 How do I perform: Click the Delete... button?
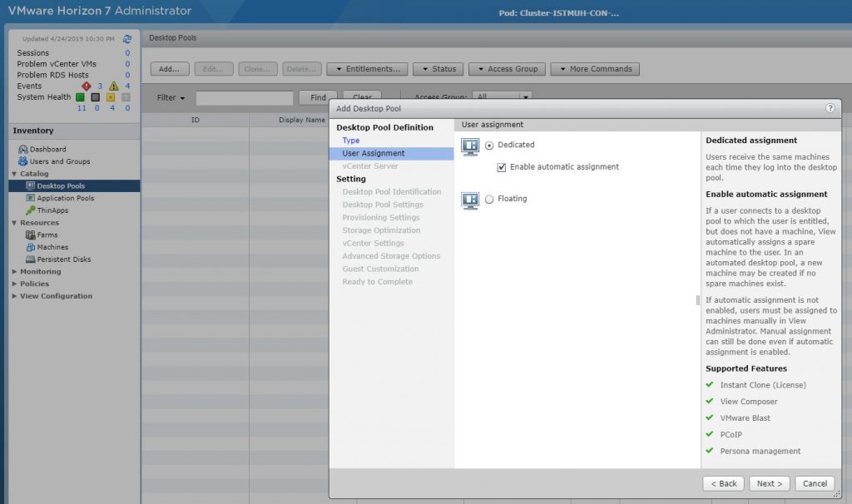tap(301, 69)
